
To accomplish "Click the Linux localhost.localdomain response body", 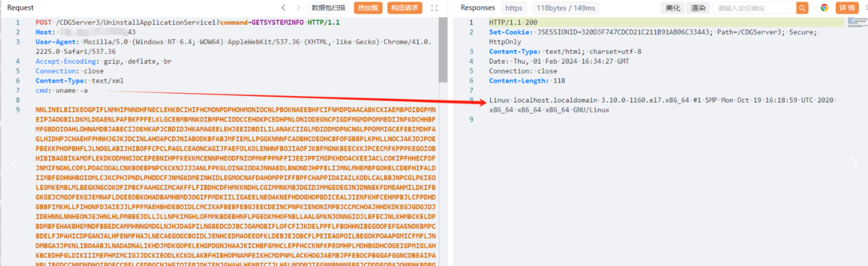I will (661, 105).
